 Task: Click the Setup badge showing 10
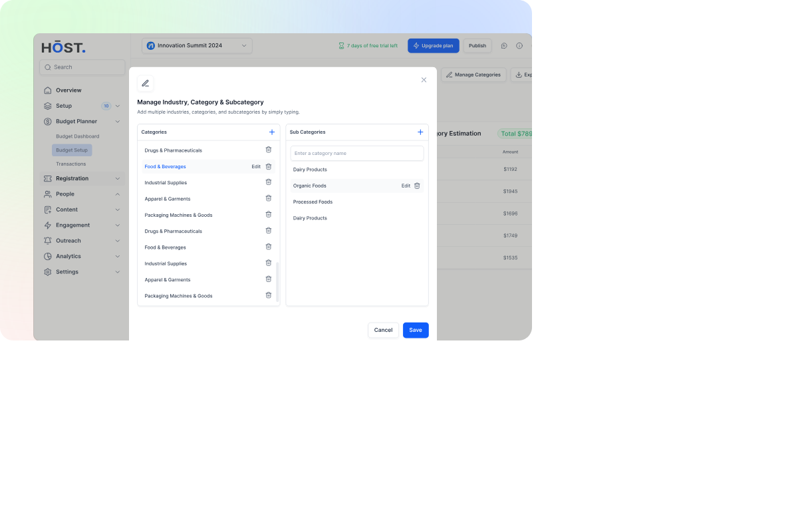click(106, 106)
